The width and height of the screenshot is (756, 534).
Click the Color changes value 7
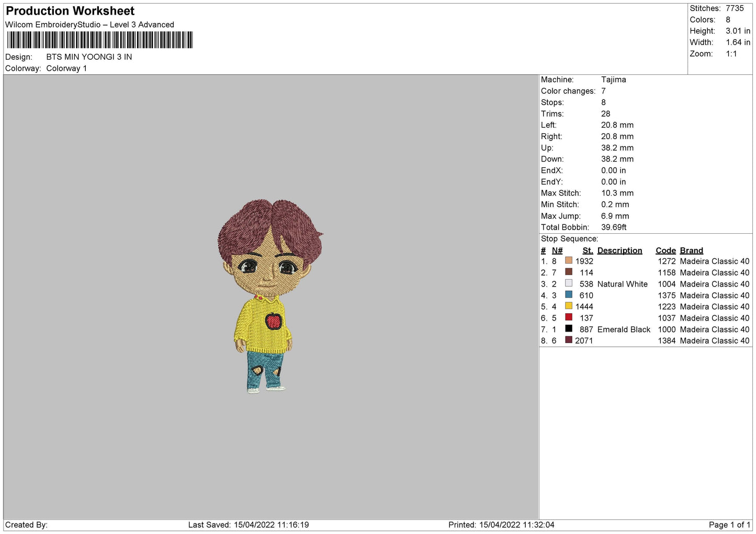point(603,91)
